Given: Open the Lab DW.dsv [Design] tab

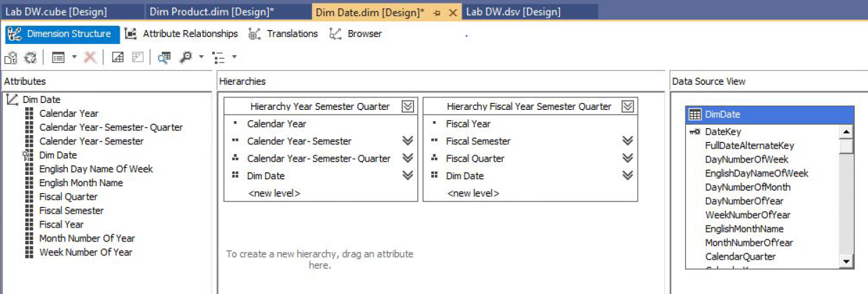Looking at the screenshot, I should (x=512, y=12).
